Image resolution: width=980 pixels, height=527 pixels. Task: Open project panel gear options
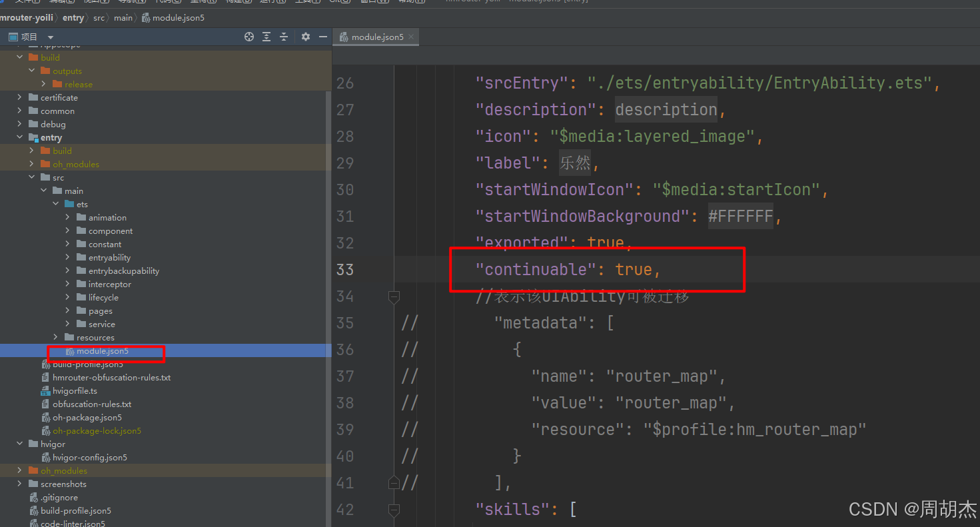[x=306, y=37]
